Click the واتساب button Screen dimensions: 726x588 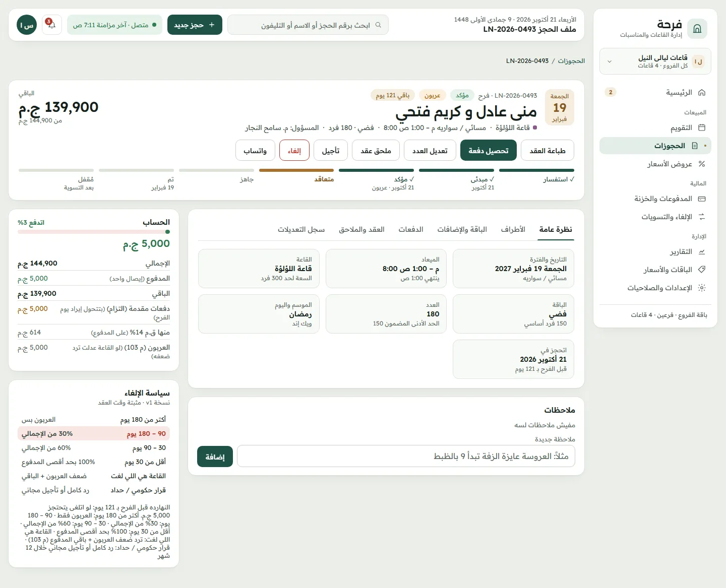click(255, 151)
